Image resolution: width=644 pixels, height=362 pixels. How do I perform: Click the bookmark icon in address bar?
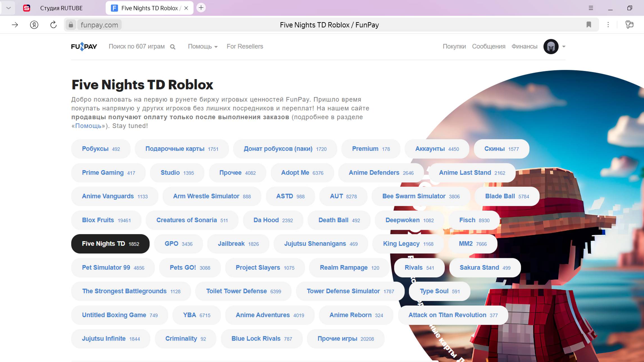coord(589,25)
